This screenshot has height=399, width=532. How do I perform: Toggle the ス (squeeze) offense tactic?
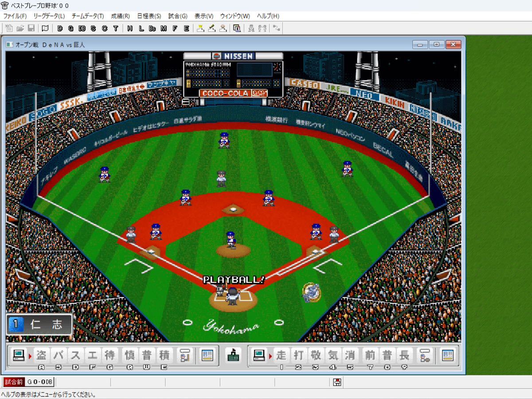(76, 355)
